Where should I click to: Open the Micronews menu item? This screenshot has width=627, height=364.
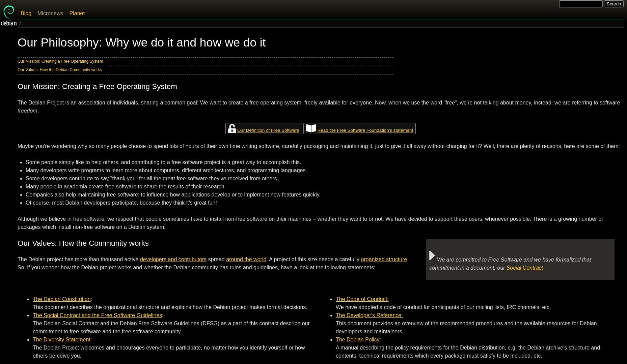coord(50,13)
